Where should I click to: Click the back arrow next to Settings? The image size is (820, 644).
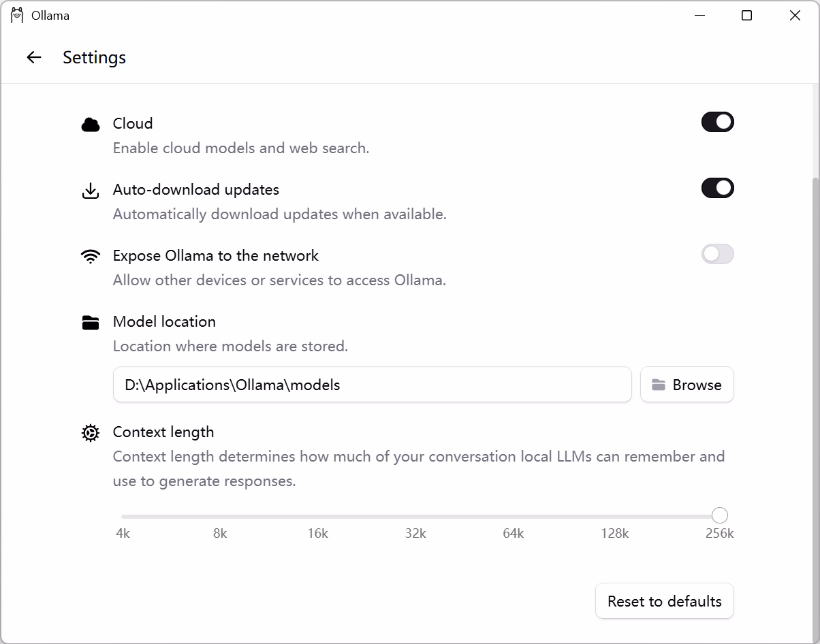(x=33, y=58)
